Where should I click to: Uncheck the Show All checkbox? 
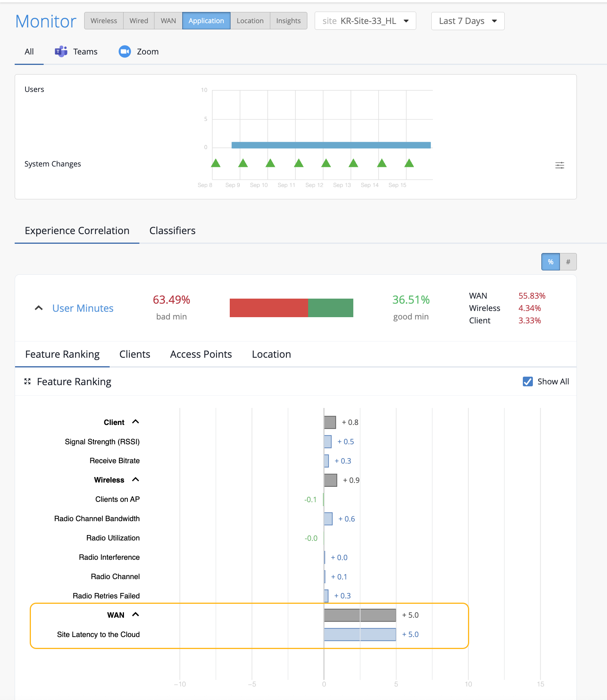(x=527, y=382)
